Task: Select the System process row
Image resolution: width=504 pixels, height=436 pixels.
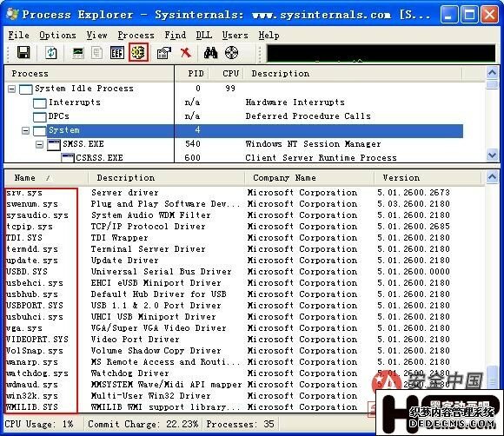Action: pyautogui.click(x=234, y=130)
